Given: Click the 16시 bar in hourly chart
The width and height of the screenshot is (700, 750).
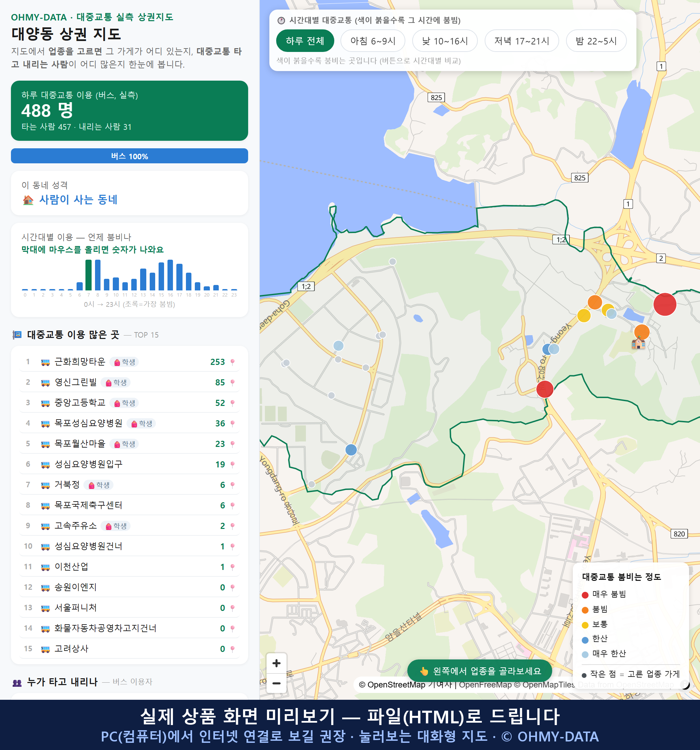Looking at the screenshot, I should (170, 275).
